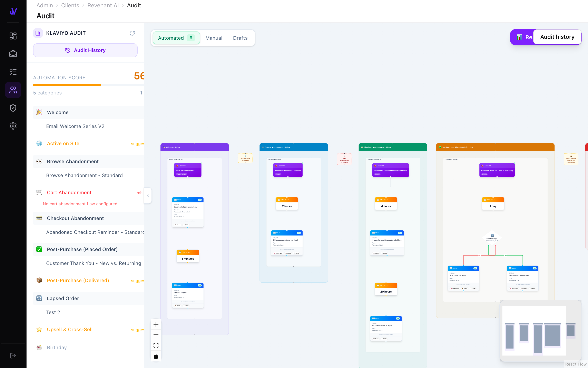Go to Clients breadcrumb
The image size is (588, 368).
pos(70,5)
